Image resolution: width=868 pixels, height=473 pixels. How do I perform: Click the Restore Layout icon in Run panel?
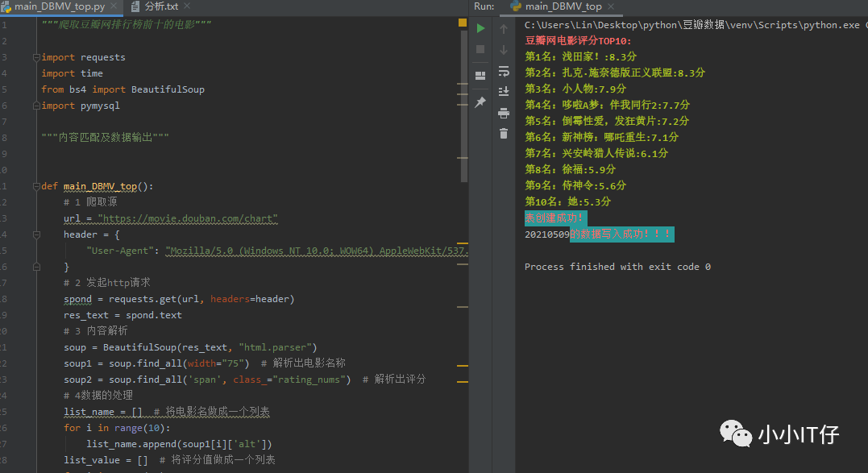[480, 75]
